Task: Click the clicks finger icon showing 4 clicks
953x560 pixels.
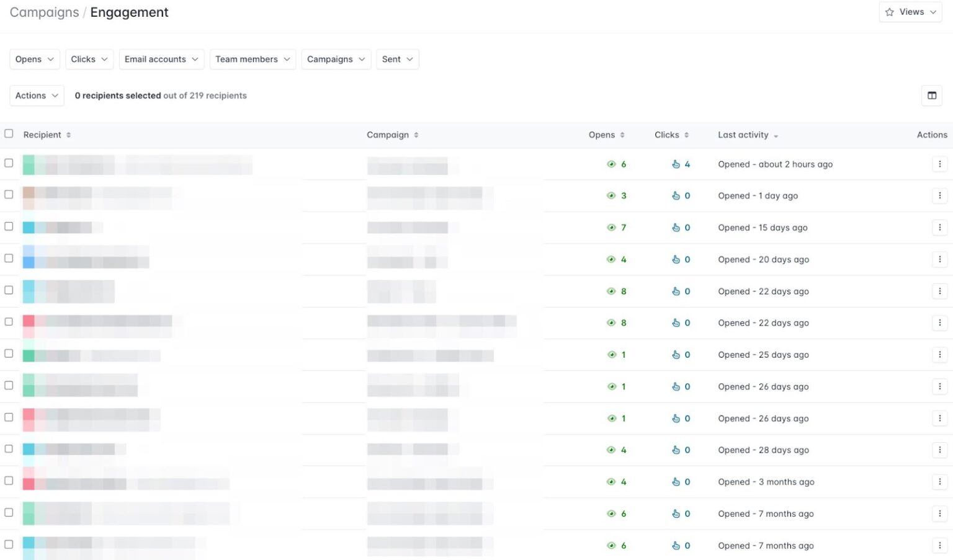Action: click(676, 164)
